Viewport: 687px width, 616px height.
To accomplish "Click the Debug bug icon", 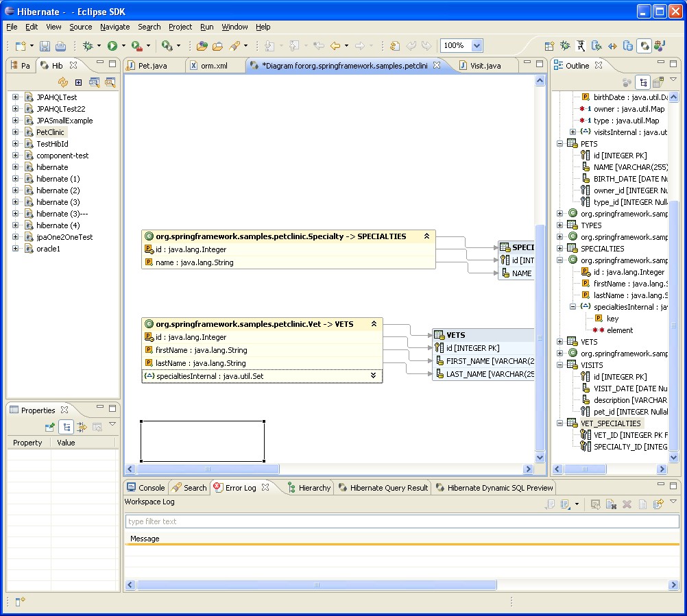I will 88,46.
